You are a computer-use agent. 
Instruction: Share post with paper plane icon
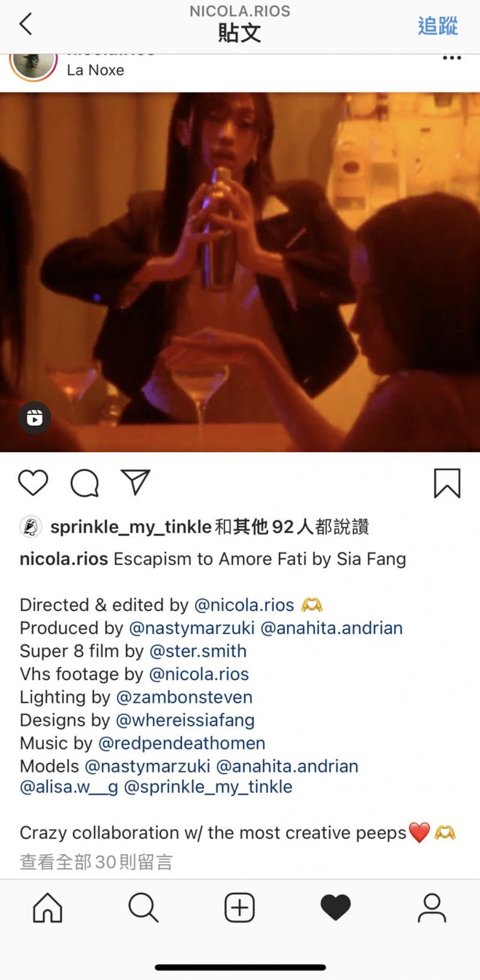(x=136, y=482)
